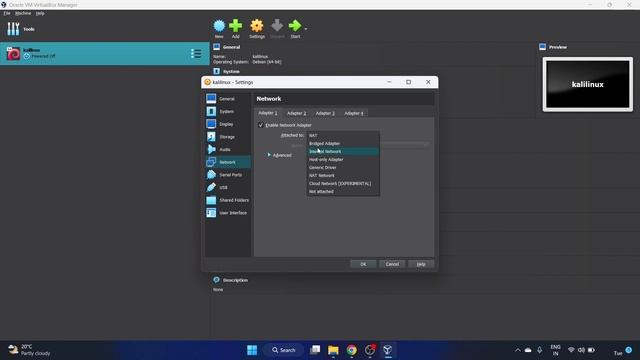The width and height of the screenshot is (640, 360).
Task: Switch to Adapter 4 tab
Action: pos(353,113)
